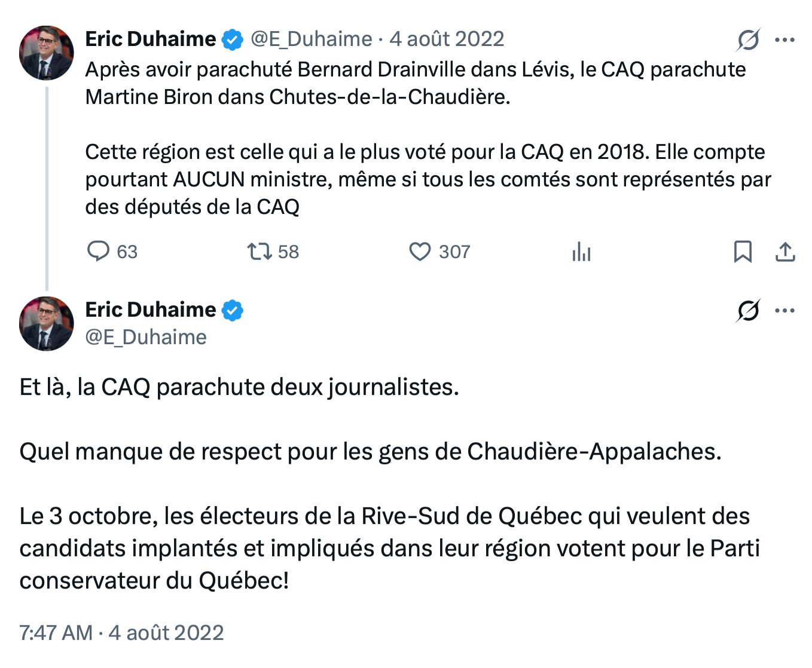
Task: Click the verified badge on the first tweet
Action: coord(233,40)
